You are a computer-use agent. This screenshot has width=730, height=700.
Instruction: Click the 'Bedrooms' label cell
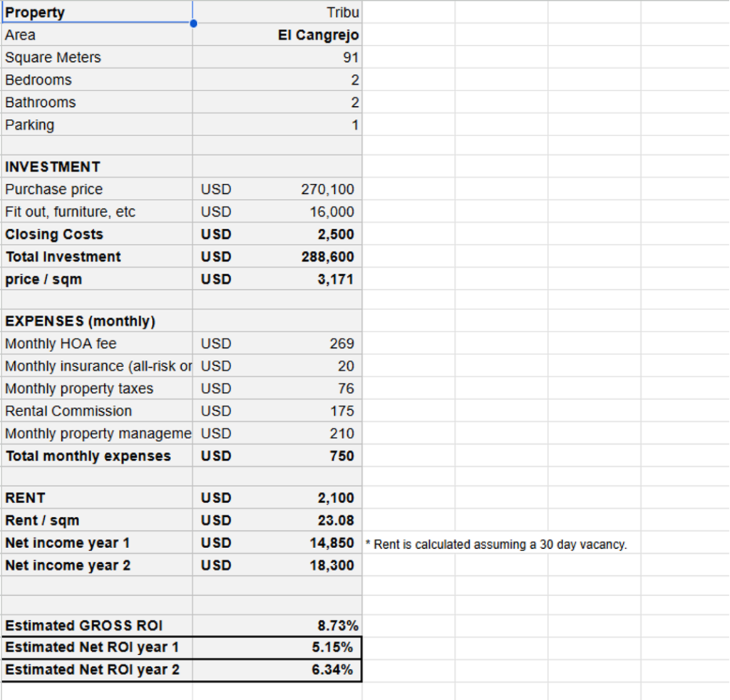(x=97, y=80)
